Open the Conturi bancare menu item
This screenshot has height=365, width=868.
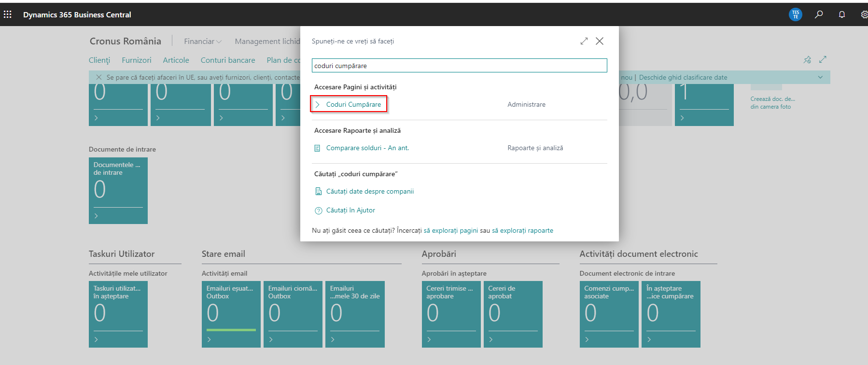pyautogui.click(x=228, y=60)
